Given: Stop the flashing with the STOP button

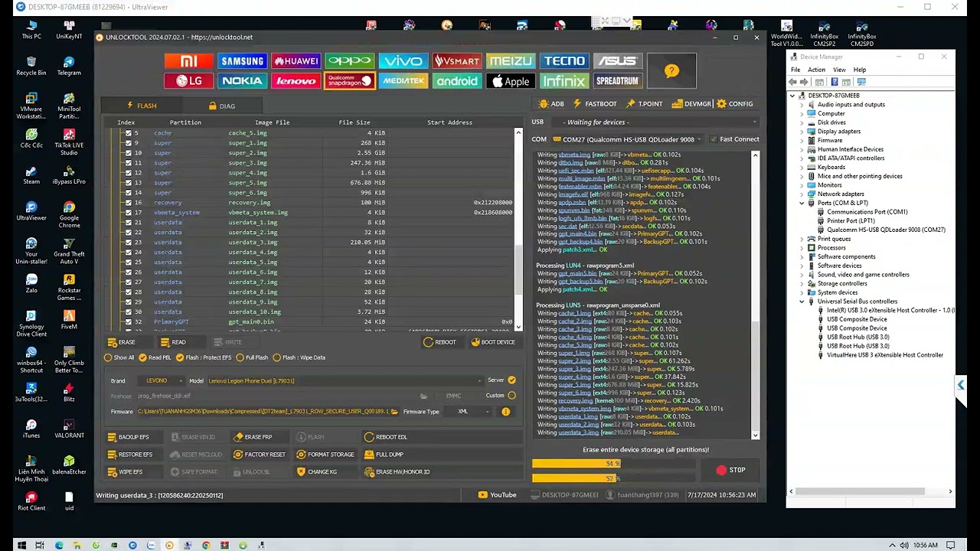Looking at the screenshot, I should (x=730, y=470).
